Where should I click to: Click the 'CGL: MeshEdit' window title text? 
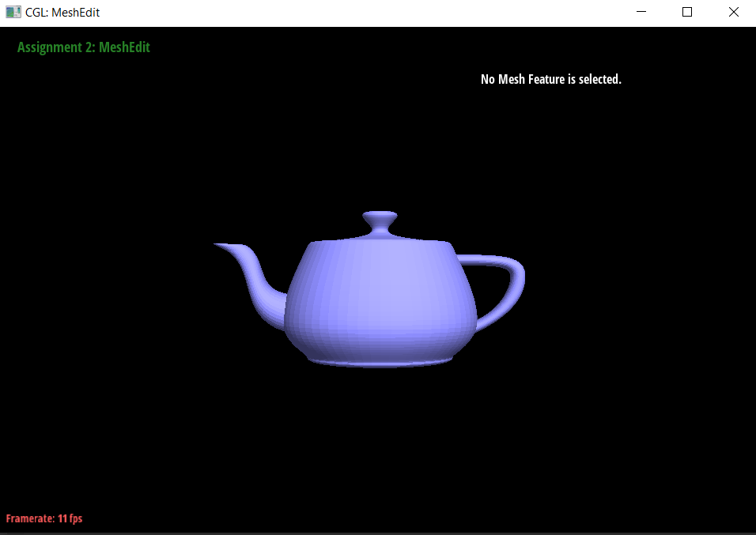[62, 13]
